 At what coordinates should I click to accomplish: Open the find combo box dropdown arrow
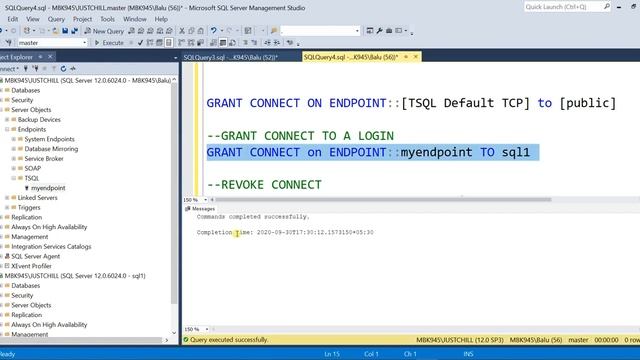click(357, 31)
